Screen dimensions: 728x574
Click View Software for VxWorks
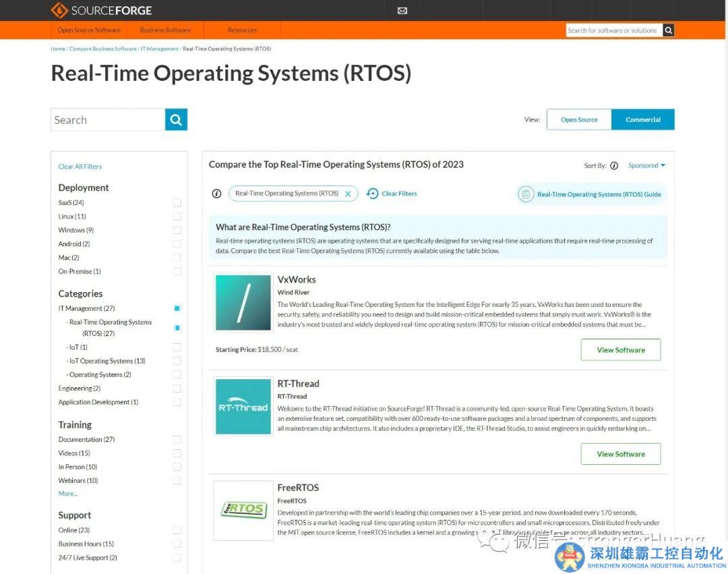(620, 350)
